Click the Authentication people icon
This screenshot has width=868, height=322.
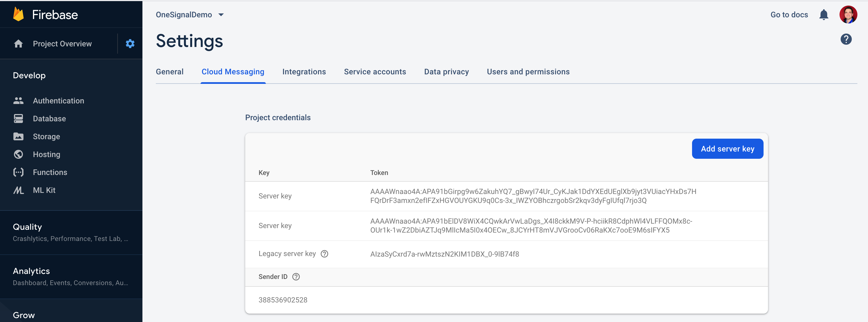18,100
